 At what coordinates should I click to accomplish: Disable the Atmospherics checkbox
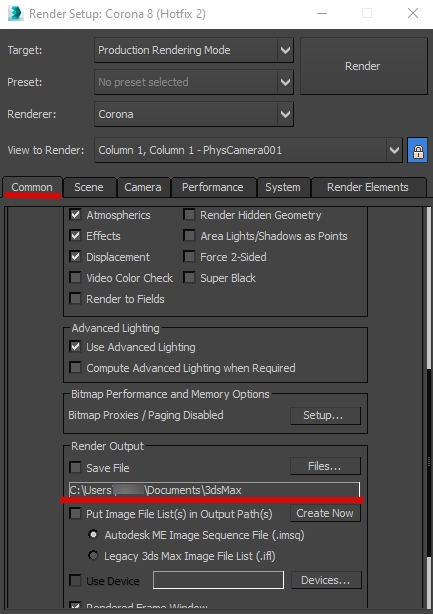click(75, 215)
